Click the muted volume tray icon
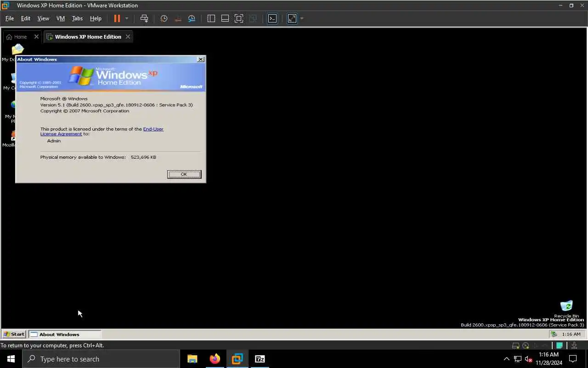This screenshot has height=368, width=588. click(529, 359)
